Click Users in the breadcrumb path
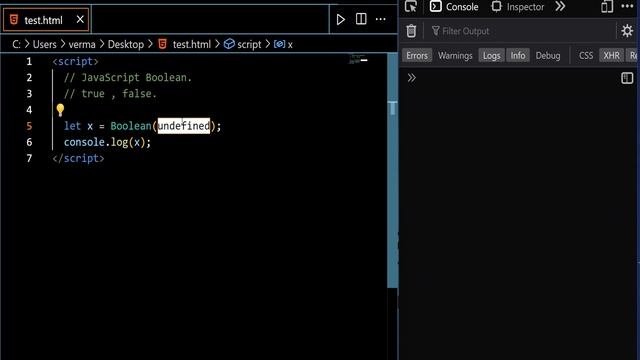 (x=44, y=44)
